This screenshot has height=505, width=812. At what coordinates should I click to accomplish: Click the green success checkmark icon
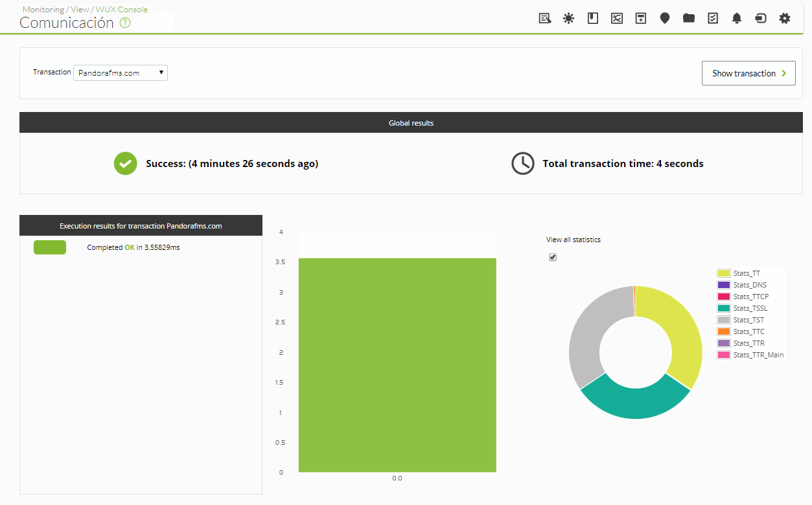pyautogui.click(x=126, y=163)
